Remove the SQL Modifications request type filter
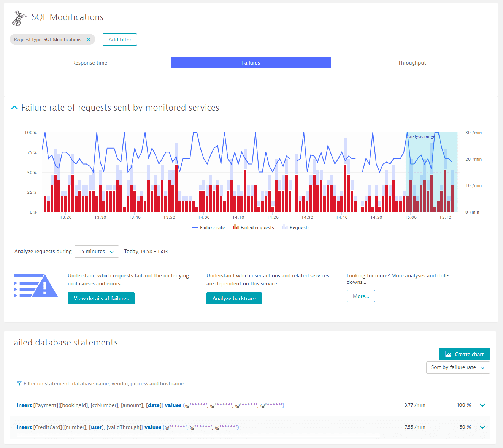The width and height of the screenshot is (503, 448). coord(89,40)
